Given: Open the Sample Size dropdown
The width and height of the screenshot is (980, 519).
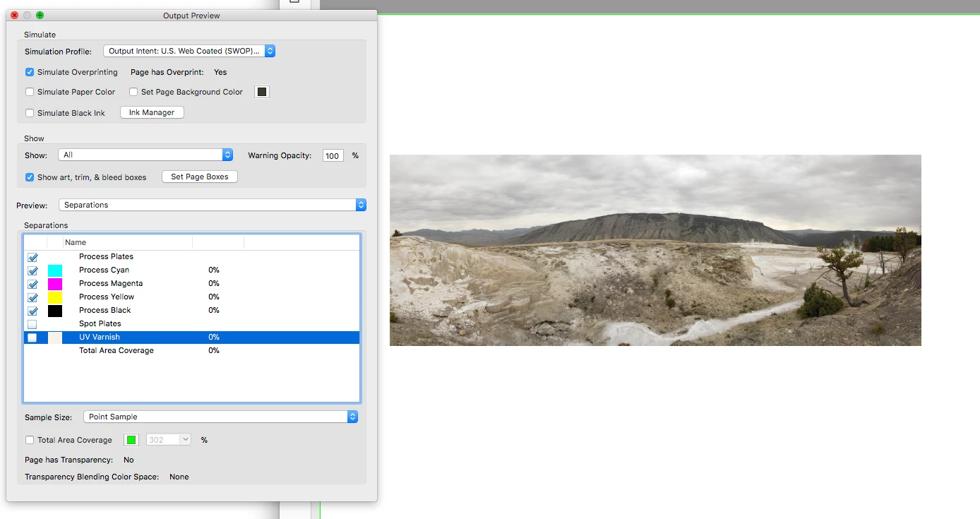Looking at the screenshot, I should coord(220,417).
